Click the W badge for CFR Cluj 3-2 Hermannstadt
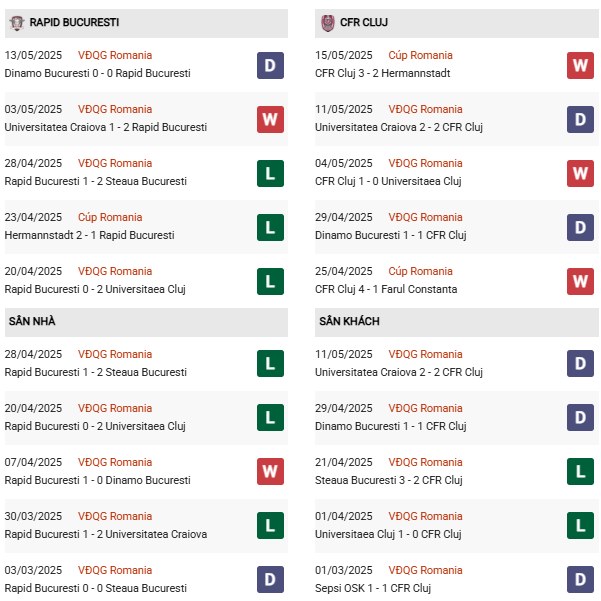 pos(580,66)
